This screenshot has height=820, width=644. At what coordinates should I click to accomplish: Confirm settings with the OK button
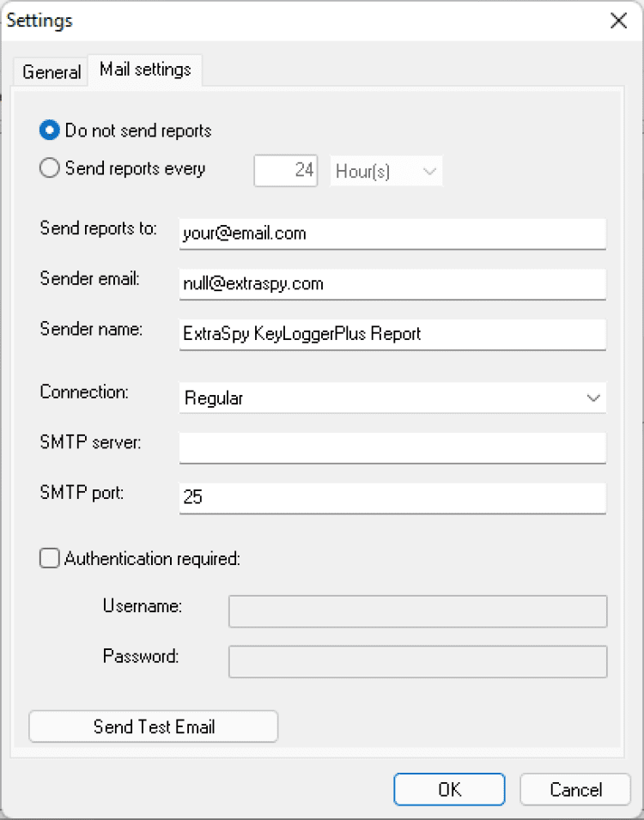coord(449,790)
